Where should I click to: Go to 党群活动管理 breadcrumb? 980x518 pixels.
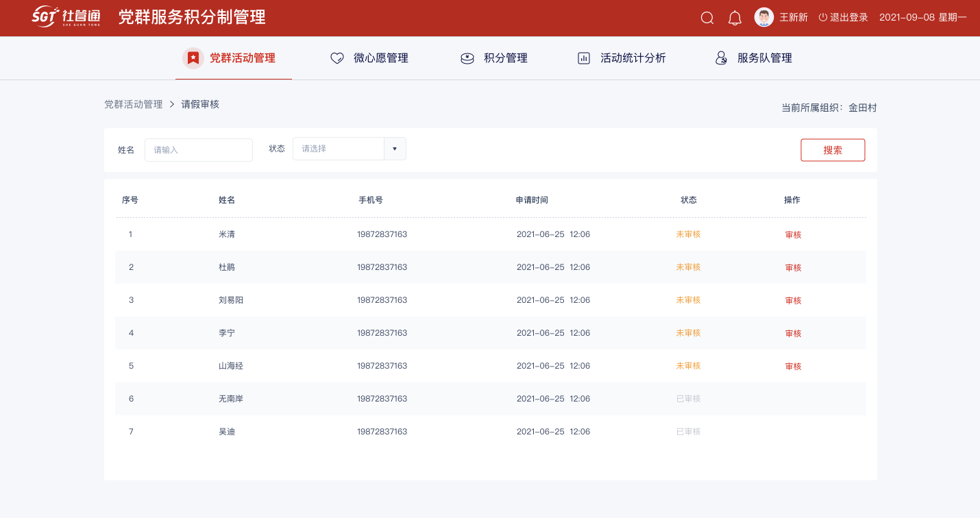[x=134, y=104]
